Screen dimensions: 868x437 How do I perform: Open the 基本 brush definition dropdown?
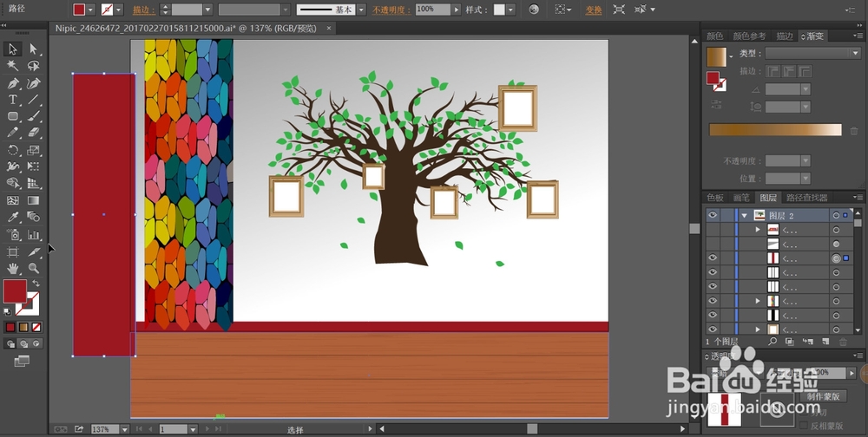pyautogui.click(x=361, y=10)
